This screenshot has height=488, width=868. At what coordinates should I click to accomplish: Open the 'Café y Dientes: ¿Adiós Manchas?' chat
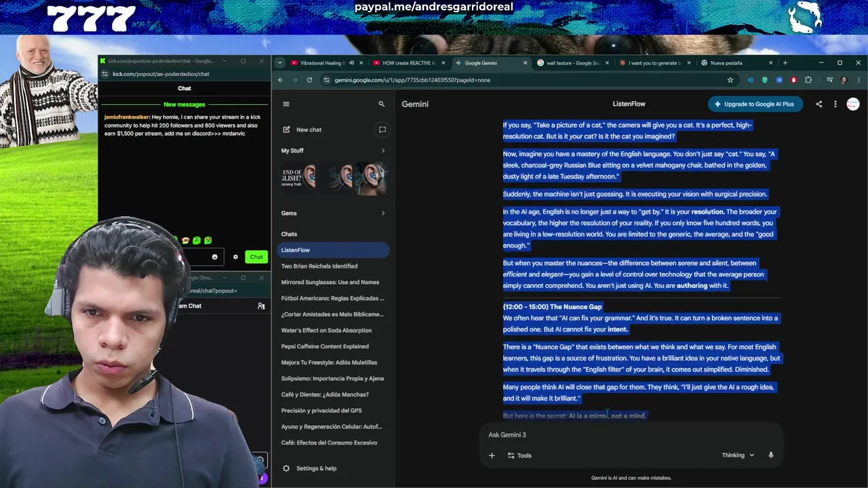click(x=332, y=394)
